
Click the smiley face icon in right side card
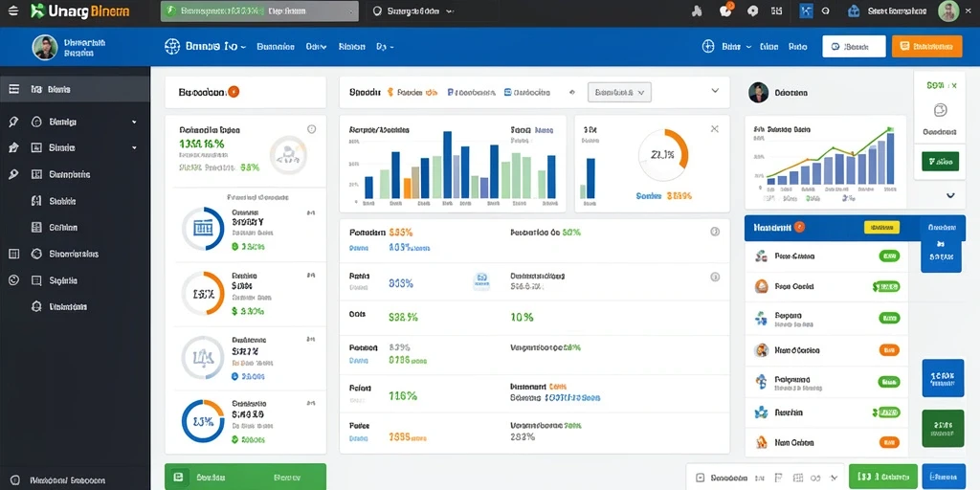pos(940,111)
